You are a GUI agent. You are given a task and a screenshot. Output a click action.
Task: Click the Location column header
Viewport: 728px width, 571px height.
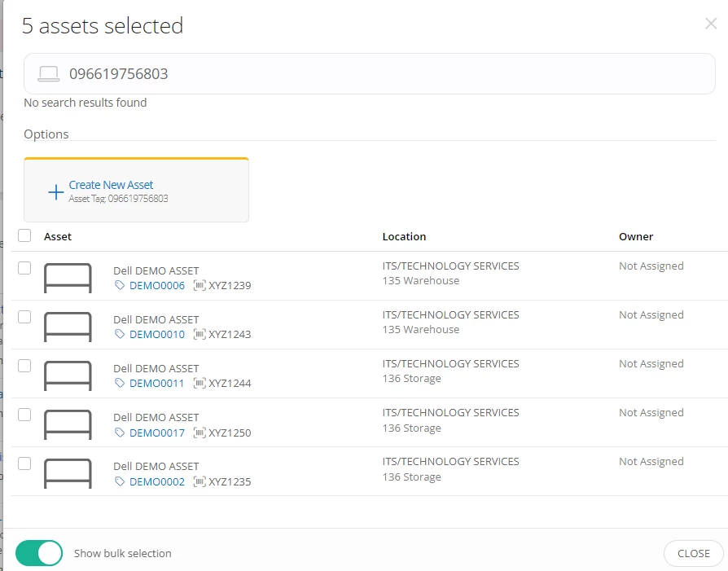tap(404, 236)
